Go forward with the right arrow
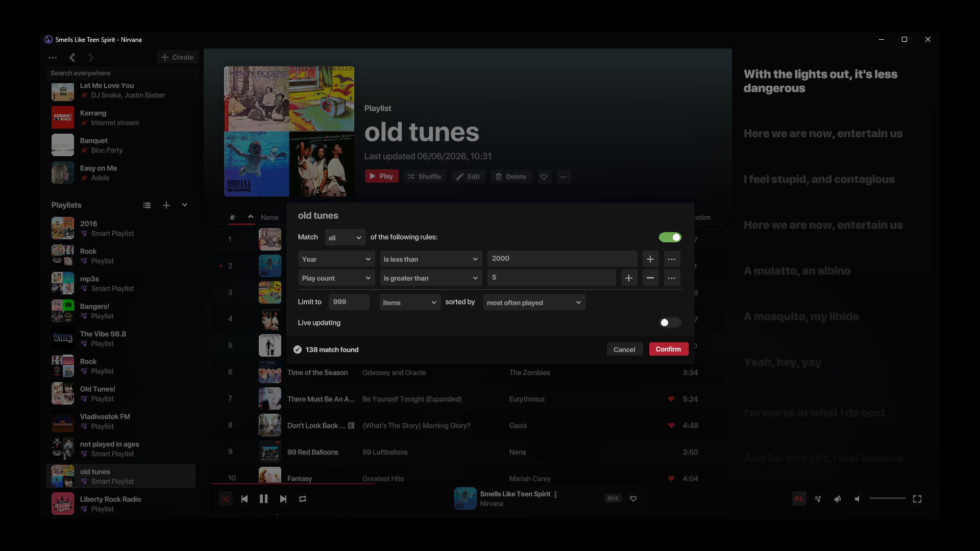This screenshot has width=980, height=551. click(x=91, y=58)
